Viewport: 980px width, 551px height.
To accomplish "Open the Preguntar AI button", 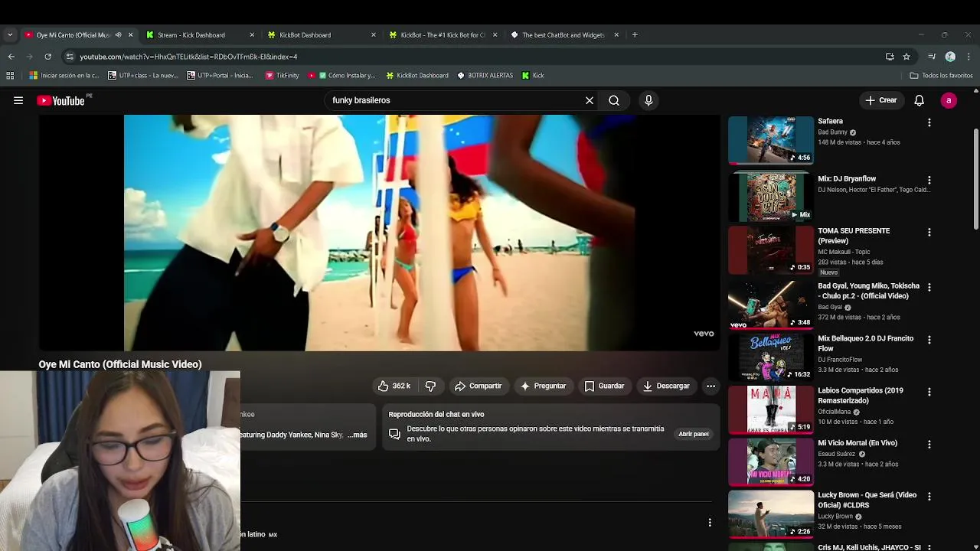I will pos(543,386).
